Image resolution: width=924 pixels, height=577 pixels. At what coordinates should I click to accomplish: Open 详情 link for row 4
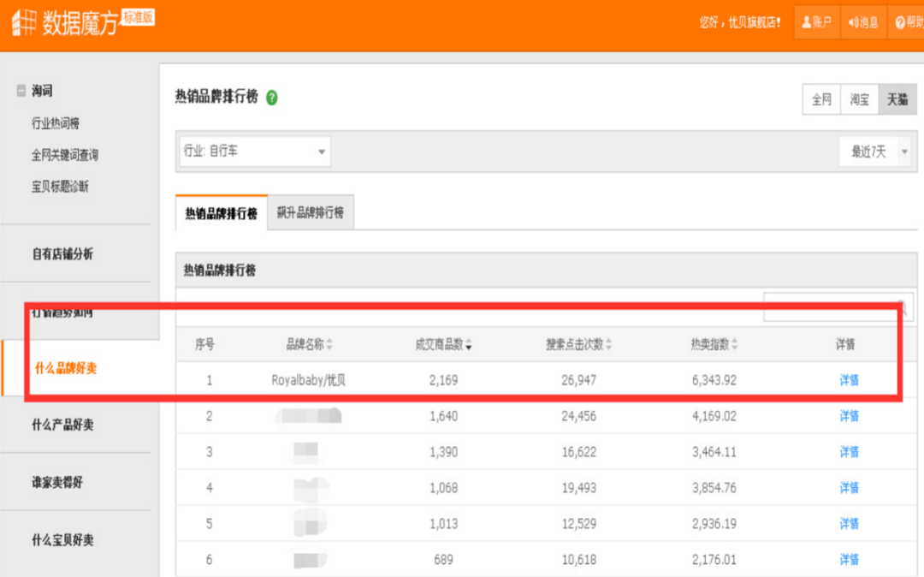tap(850, 488)
